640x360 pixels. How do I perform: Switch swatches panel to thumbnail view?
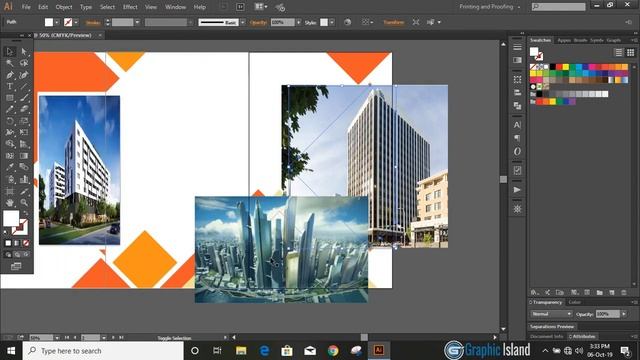tap(631, 52)
